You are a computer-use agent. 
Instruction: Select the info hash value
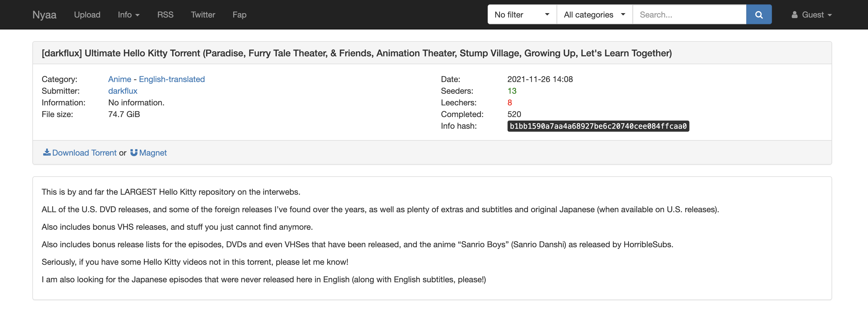(x=598, y=126)
